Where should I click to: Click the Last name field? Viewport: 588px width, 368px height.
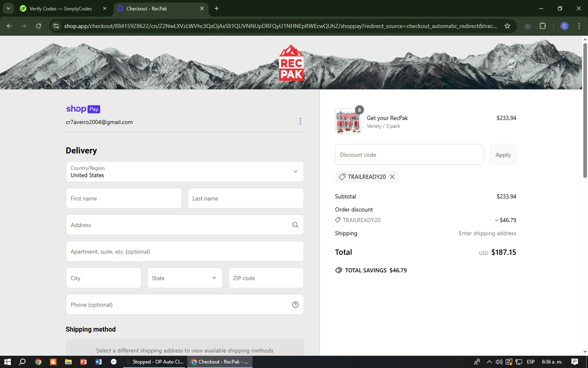[245, 199]
